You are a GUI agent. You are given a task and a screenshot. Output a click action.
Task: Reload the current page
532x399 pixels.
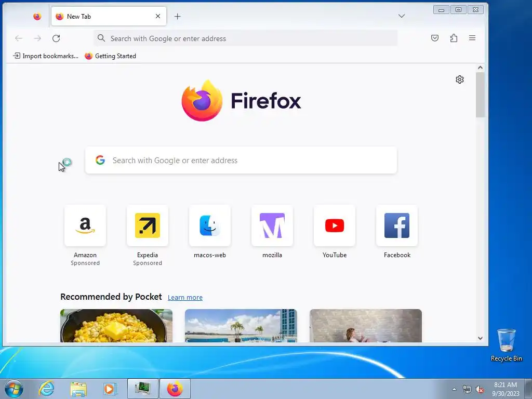tap(56, 38)
